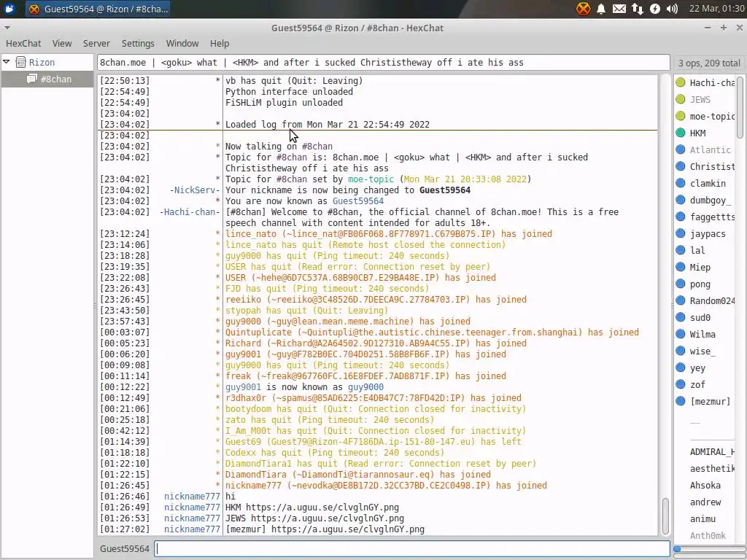
Task: Select the Rizon server entry
Action: click(x=42, y=63)
